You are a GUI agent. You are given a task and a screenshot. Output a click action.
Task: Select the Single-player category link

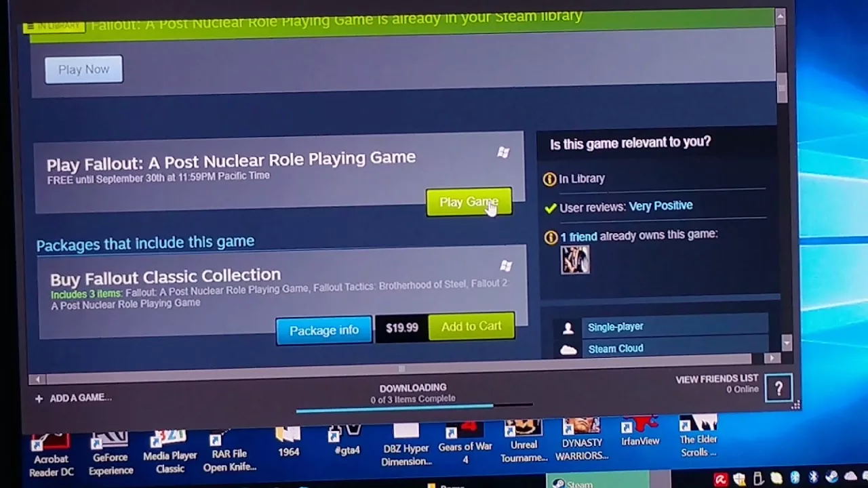click(x=615, y=327)
